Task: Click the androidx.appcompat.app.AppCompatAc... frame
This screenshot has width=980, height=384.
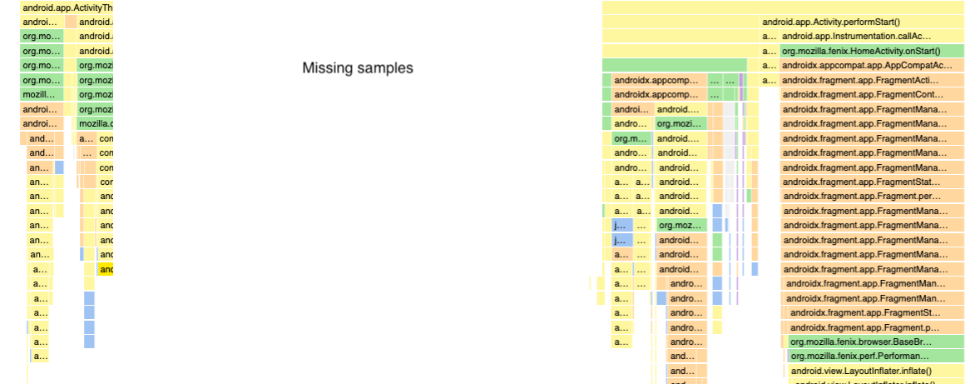Action: (x=873, y=65)
